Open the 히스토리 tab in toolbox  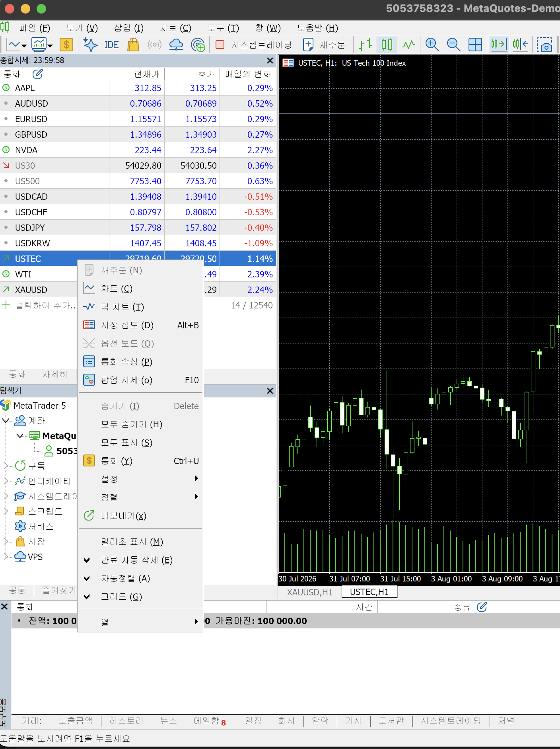click(126, 721)
